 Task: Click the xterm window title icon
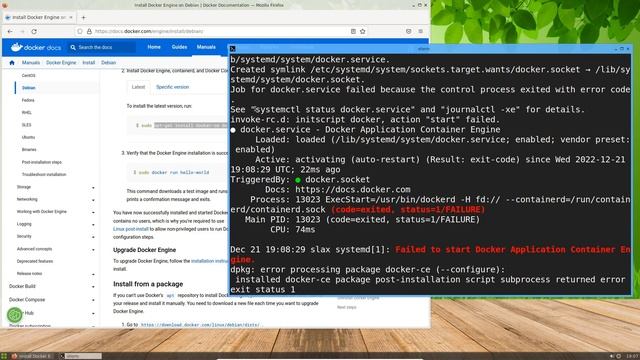pyautogui.click(x=233, y=49)
